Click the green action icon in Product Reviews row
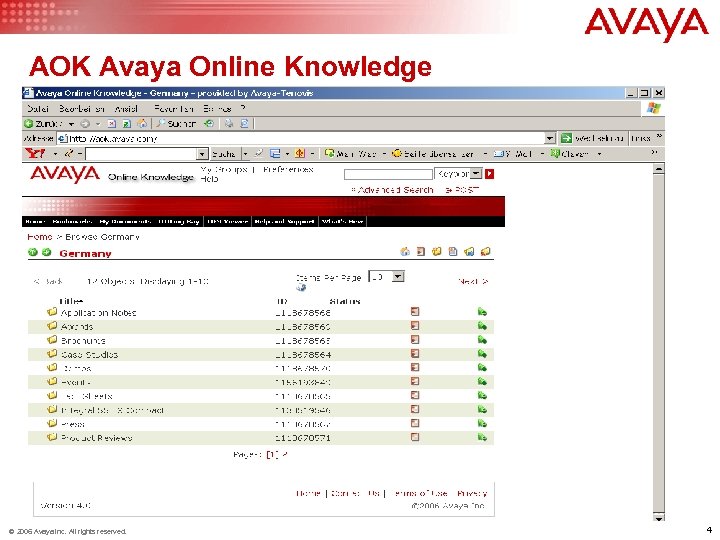 tap(482, 437)
